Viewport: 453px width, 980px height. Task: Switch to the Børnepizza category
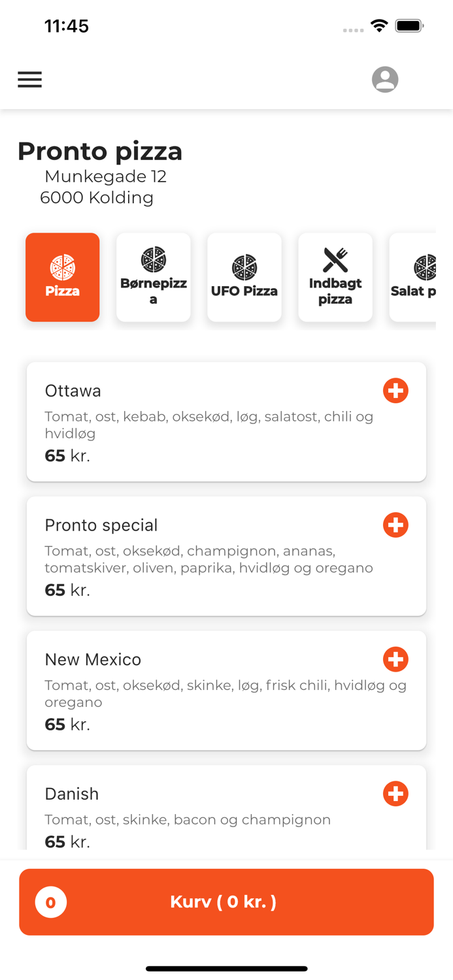point(154,277)
